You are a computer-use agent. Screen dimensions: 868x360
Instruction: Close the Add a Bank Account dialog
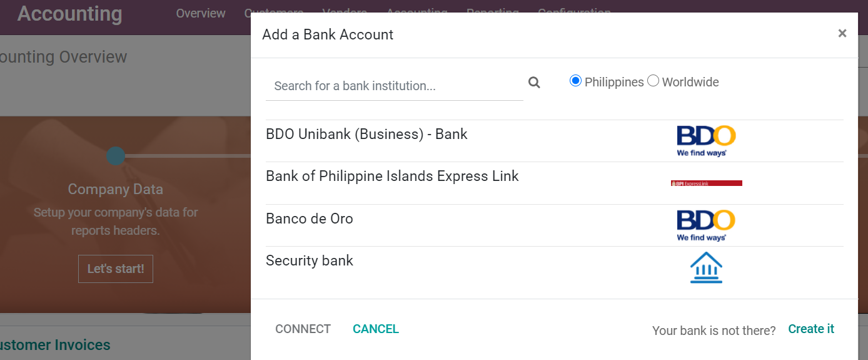point(842,34)
